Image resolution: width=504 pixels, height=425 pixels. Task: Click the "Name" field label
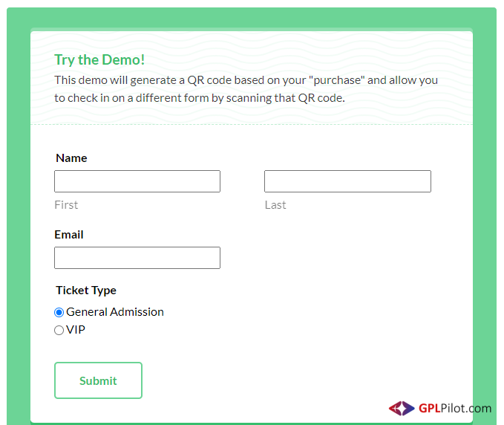(71, 158)
